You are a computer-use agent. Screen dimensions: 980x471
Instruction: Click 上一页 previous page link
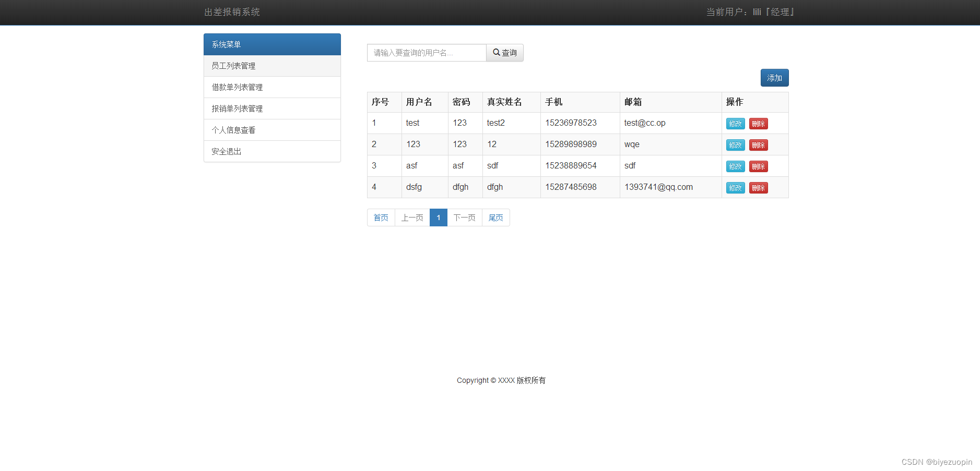point(412,218)
